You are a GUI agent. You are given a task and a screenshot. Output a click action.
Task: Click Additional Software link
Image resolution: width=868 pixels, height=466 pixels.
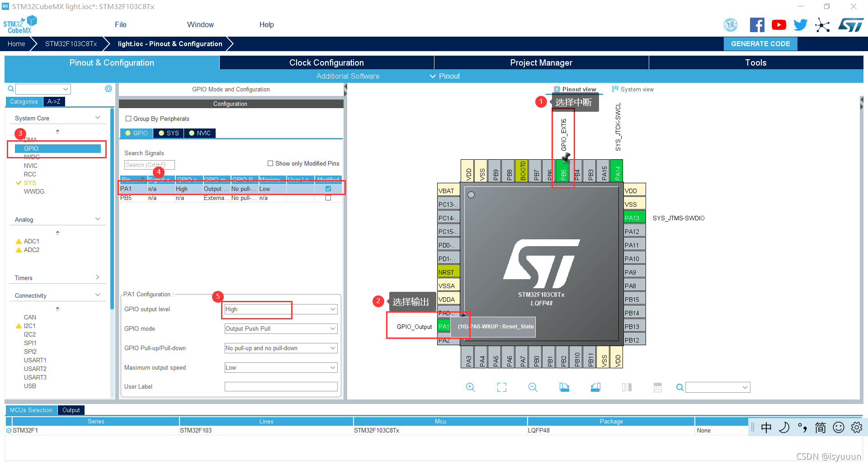(x=348, y=76)
